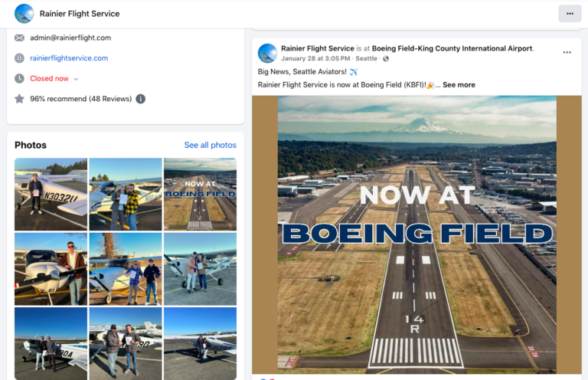This screenshot has height=380, width=588.
Task: Expand post text with See more
Action: [x=459, y=85]
